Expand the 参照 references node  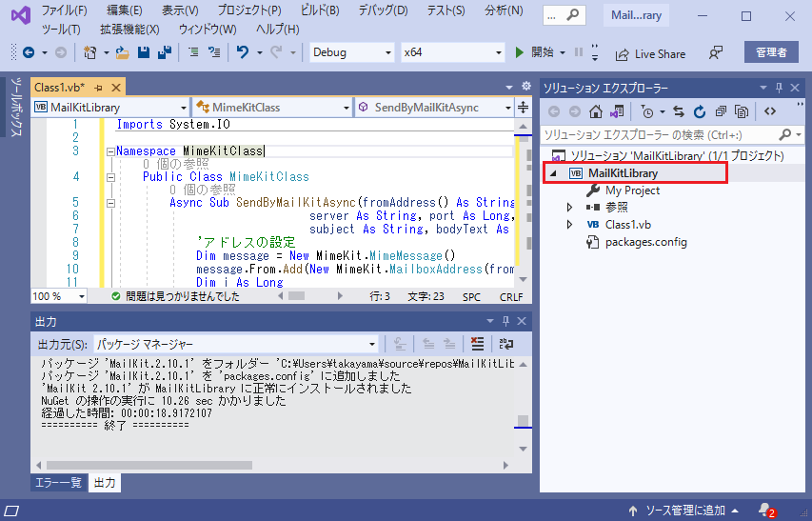[569, 207]
